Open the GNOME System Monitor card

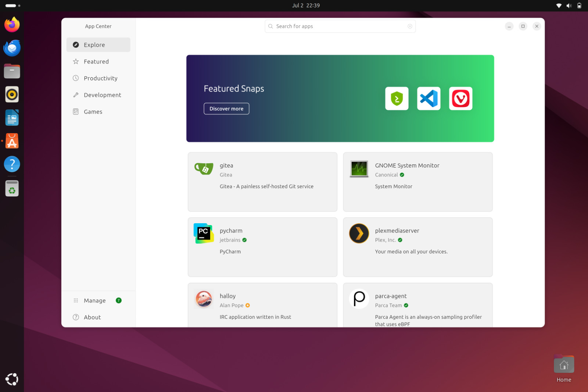(x=418, y=182)
